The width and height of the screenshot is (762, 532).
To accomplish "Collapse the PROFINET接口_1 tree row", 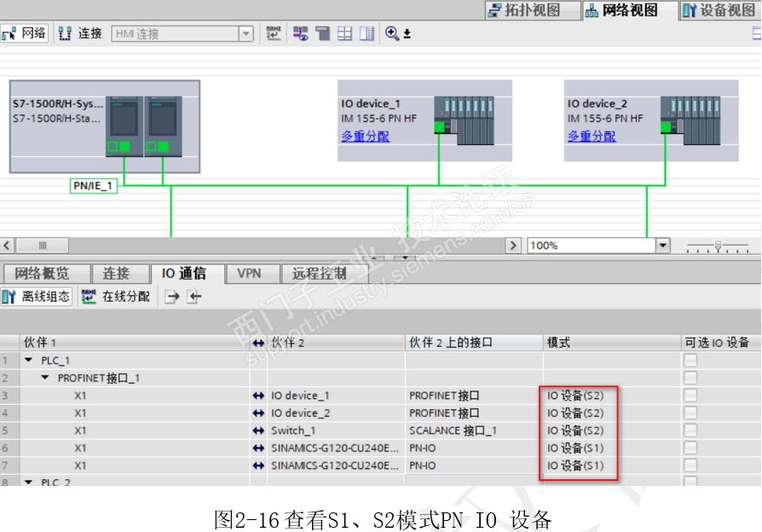I will pos(45,378).
